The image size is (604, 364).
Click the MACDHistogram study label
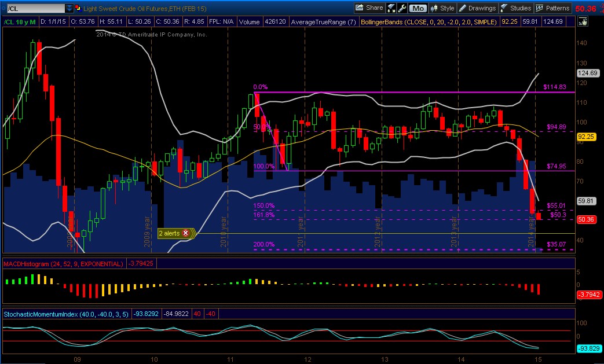pyautogui.click(x=64, y=264)
